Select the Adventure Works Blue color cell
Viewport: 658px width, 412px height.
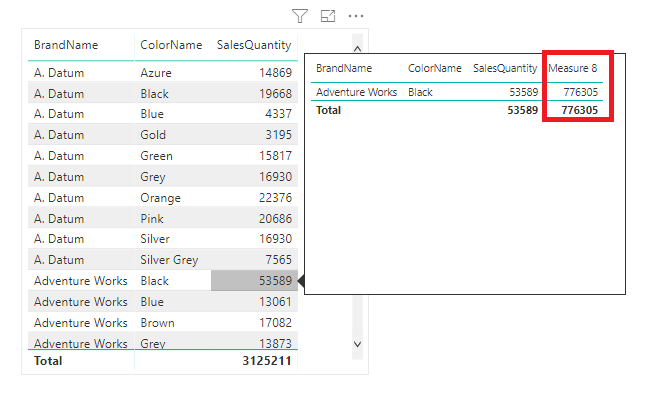click(152, 302)
